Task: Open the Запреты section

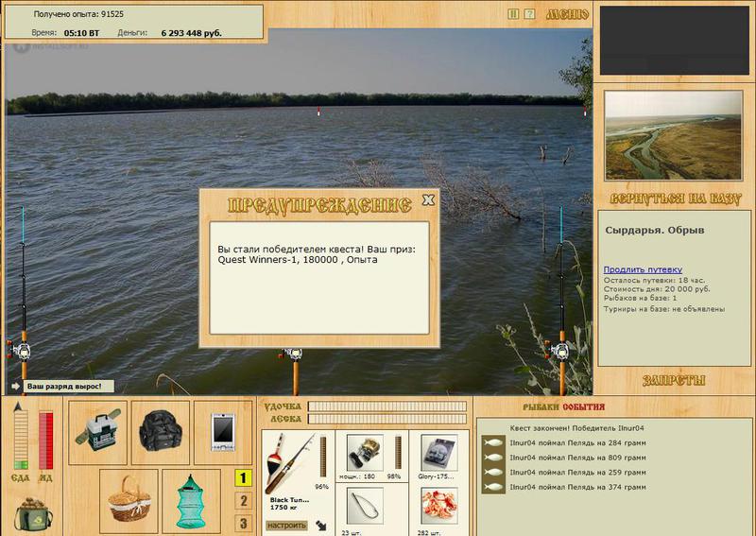Action: 674,381
